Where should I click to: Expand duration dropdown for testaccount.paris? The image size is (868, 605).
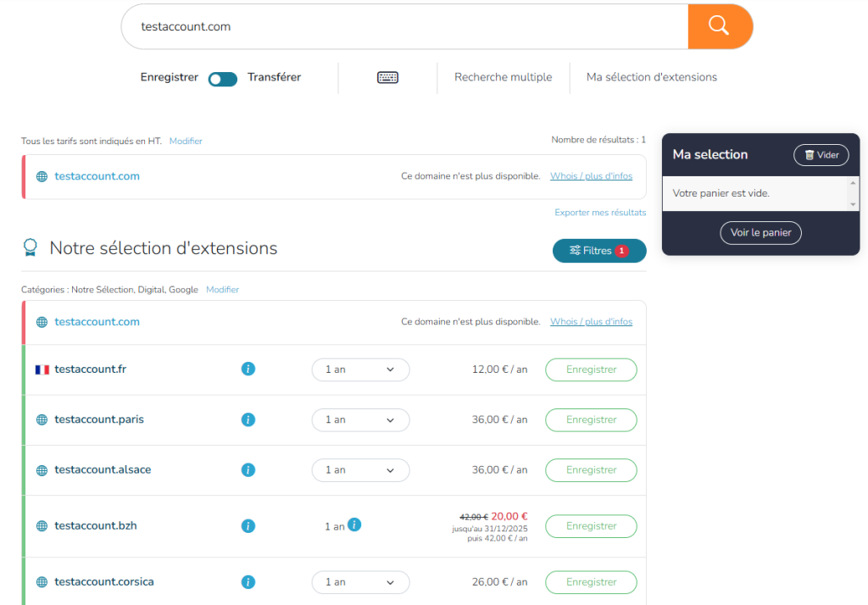click(360, 419)
